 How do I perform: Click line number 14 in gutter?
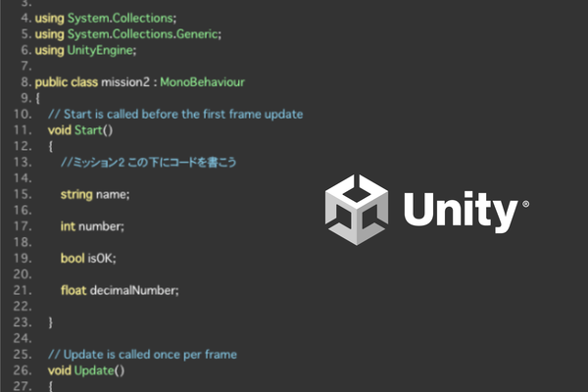pyautogui.click(x=23, y=178)
